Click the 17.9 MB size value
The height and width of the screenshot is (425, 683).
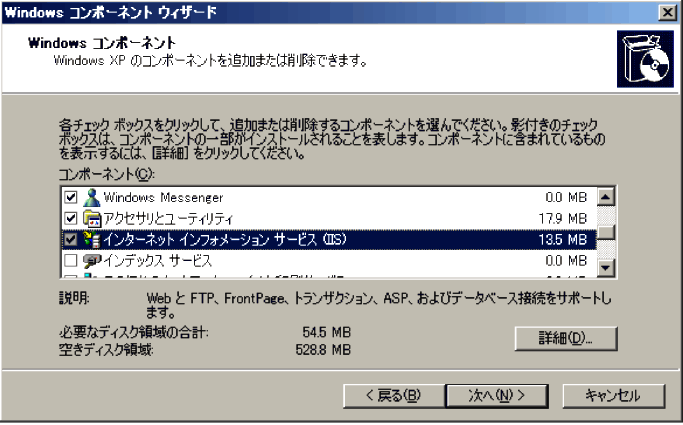click(x=563, y=219)
